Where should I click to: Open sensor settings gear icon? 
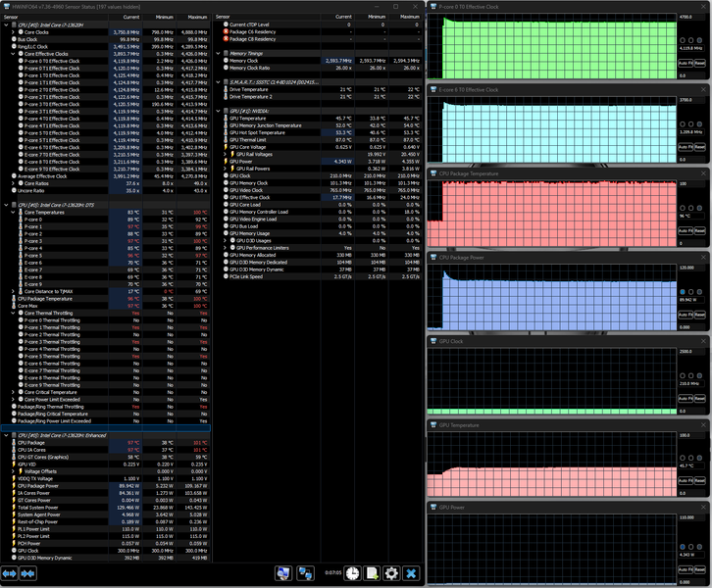pyautogui.click(x=391, y=573)
